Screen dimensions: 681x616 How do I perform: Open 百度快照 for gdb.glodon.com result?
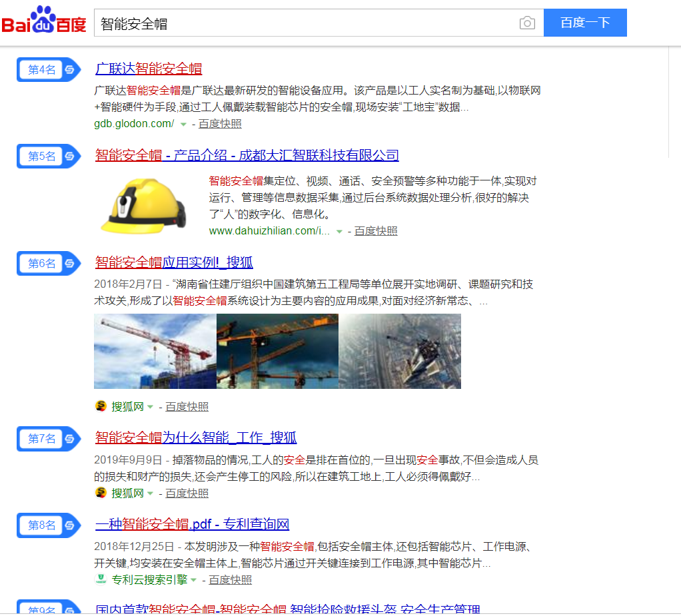[x=220, y=124]
